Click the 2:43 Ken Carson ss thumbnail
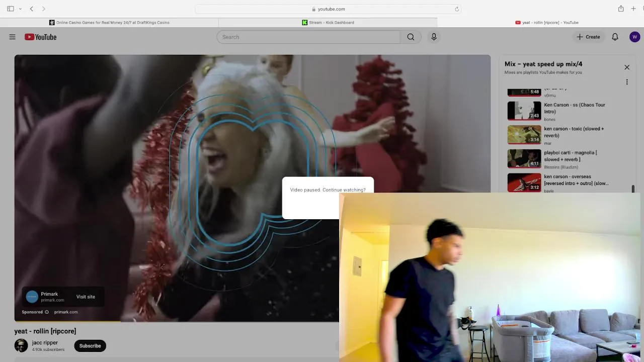This screenshot has height=362, width=644. (x=524, y=111)
